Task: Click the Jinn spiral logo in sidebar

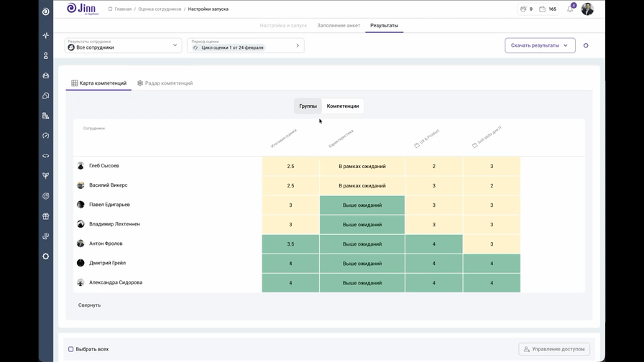Action: (x=45, y=11)
